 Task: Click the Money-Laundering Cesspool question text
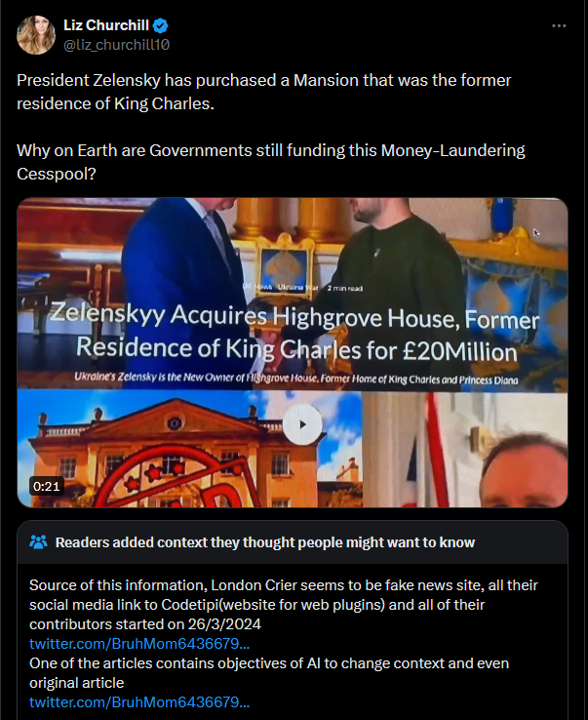271,162
